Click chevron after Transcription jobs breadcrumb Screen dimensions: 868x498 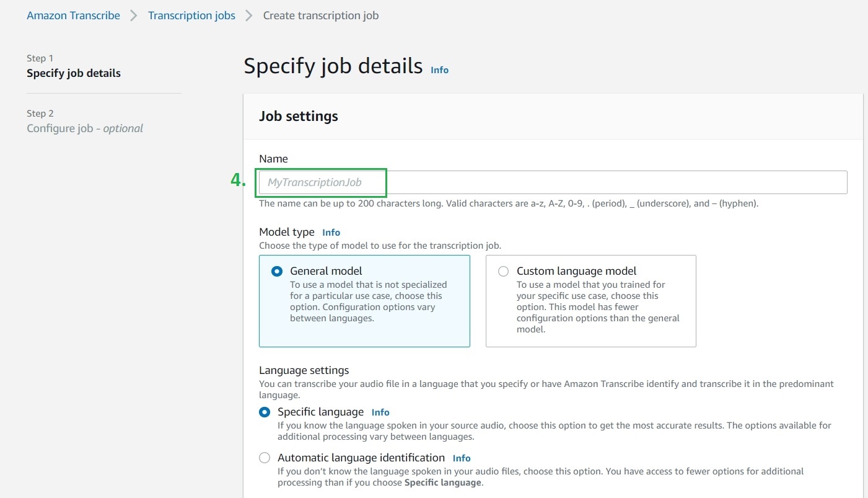[x=249, y=16]
